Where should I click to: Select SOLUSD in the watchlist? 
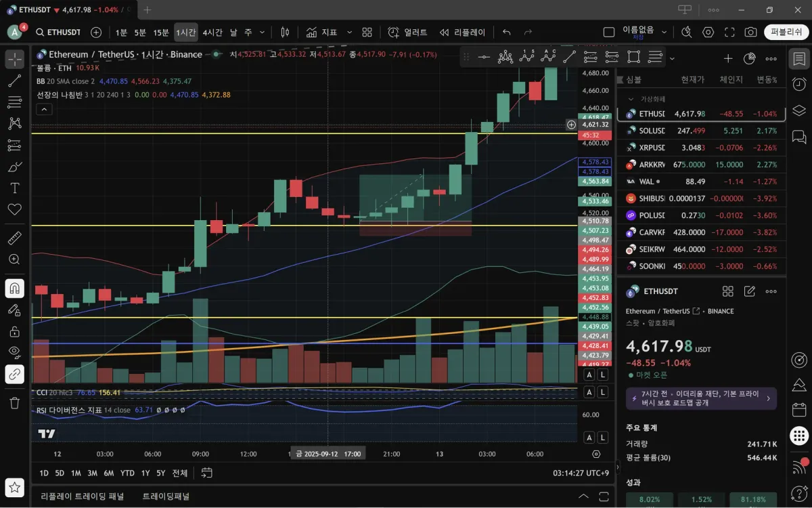tap(701, 130)
